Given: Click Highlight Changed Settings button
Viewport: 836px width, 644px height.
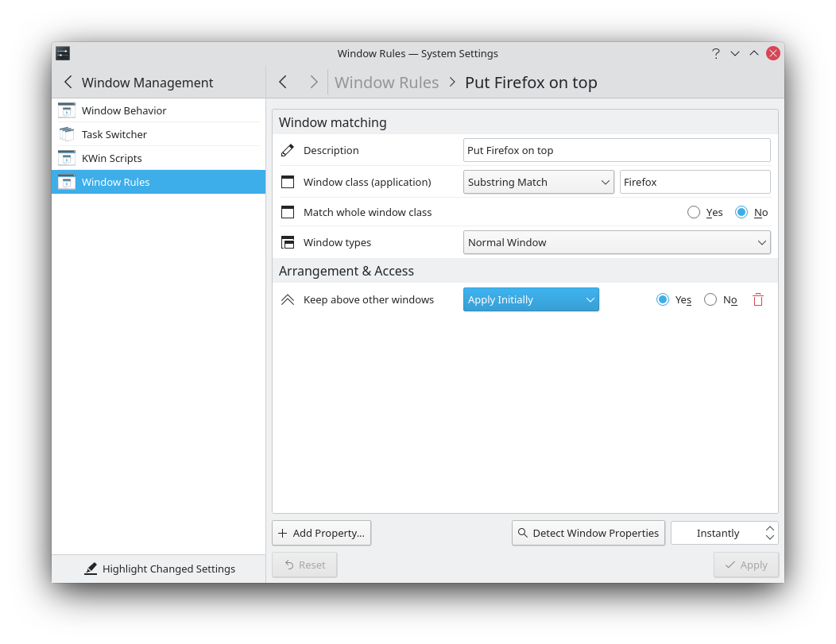Looking at the screenshot, I should [160, 569].
